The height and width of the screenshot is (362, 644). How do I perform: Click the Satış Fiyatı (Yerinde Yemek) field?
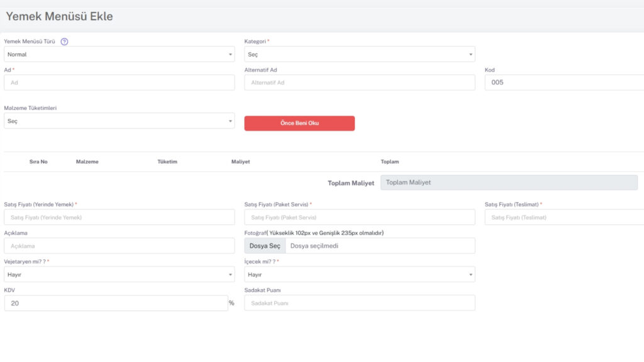119,217
